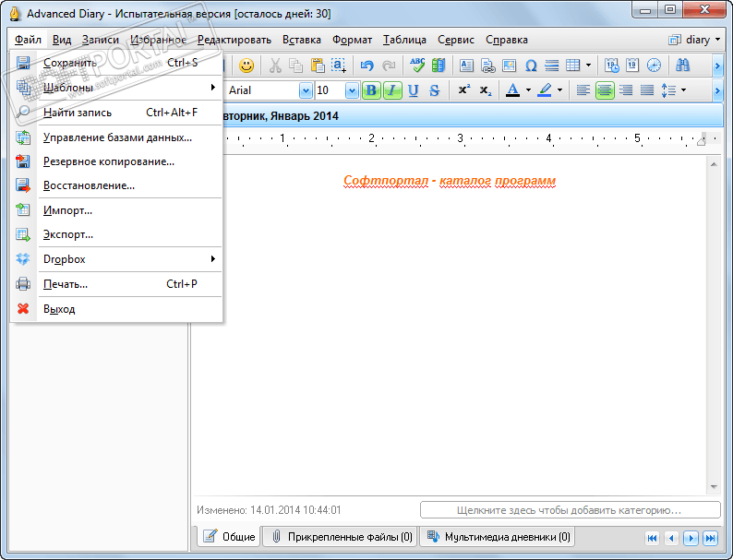Click the Select All icon
The width and height of the screenshot is (733, 560).
pos(339,66)
